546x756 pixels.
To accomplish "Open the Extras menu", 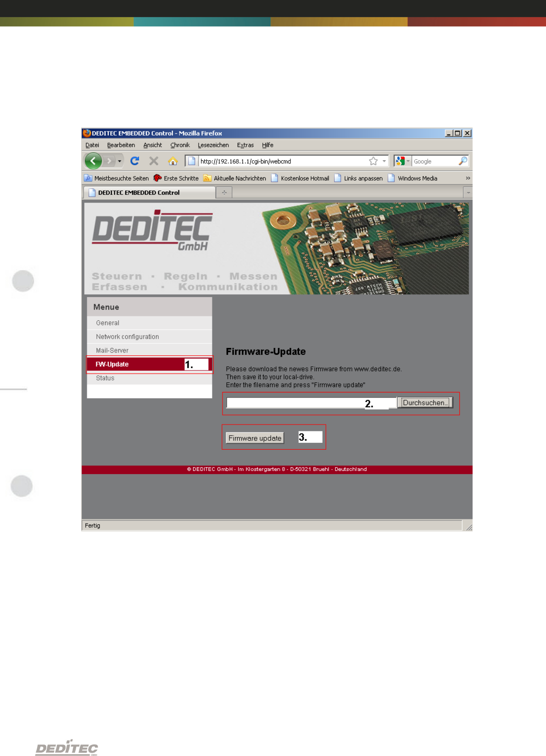I will [x=245, y=145].
